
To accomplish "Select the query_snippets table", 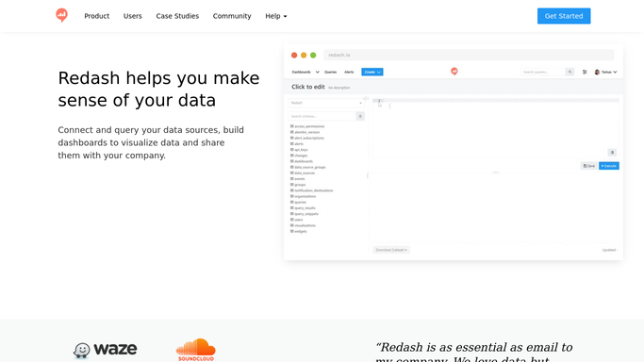I will click(306, 214).
